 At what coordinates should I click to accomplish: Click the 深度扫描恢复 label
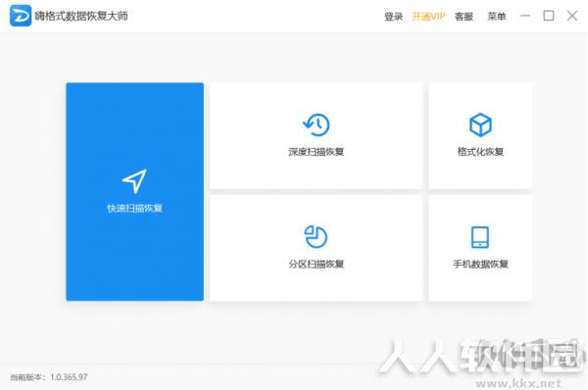pos(317,152)
